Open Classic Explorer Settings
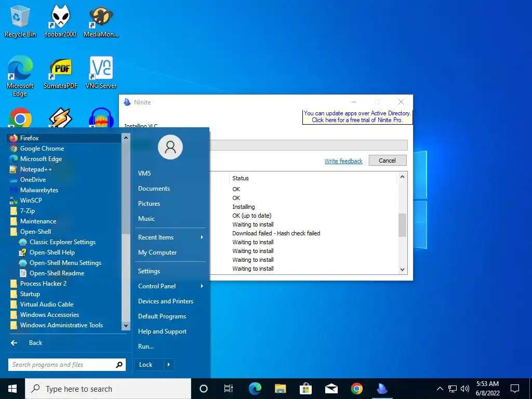 (63, 242)
